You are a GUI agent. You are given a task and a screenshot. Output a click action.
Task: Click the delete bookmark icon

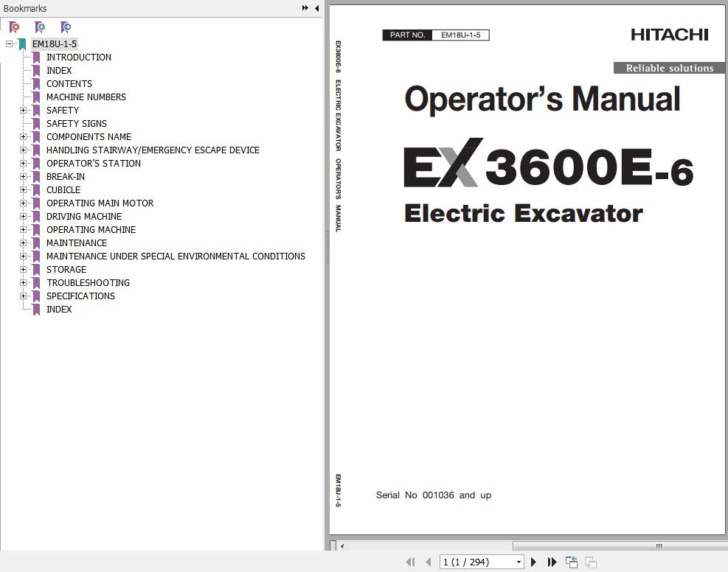(x=15, y=27)
